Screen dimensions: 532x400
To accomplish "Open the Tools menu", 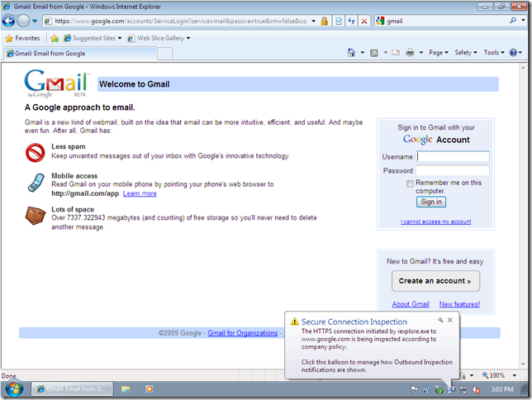I will (x=494, y=53).
